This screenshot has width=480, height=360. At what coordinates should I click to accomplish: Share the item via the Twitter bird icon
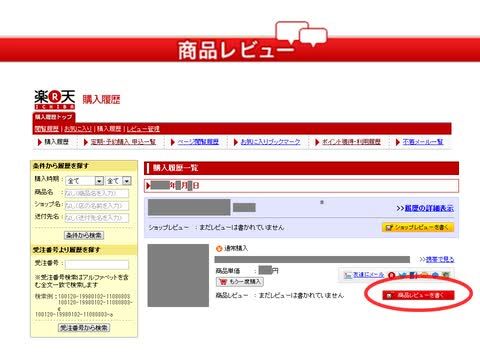coord(403,275)
